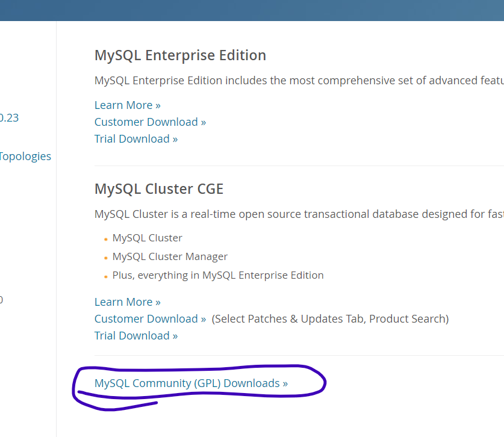Select the MySQL Enterprise Edition heading
Screen dimensions: 504x437
(x=180, y=55)
